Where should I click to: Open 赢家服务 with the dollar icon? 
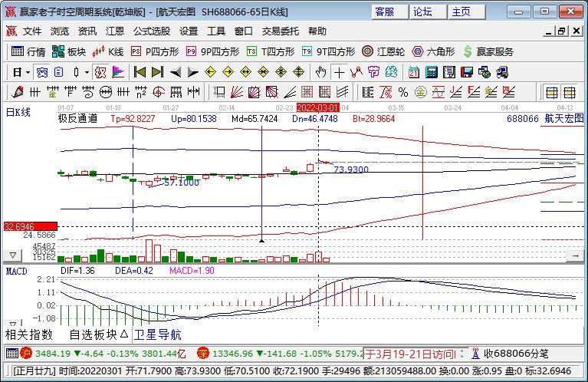(x=488, y=51)
